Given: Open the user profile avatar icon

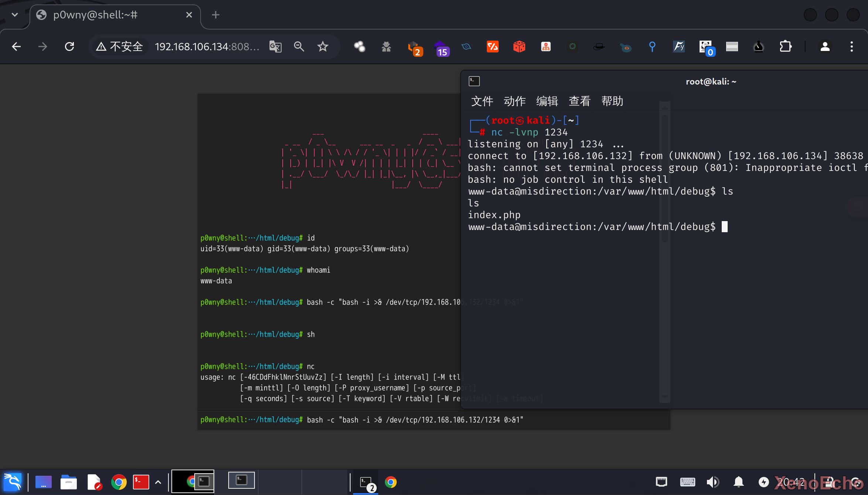Looking at the screenshot, I should point(825,47).
